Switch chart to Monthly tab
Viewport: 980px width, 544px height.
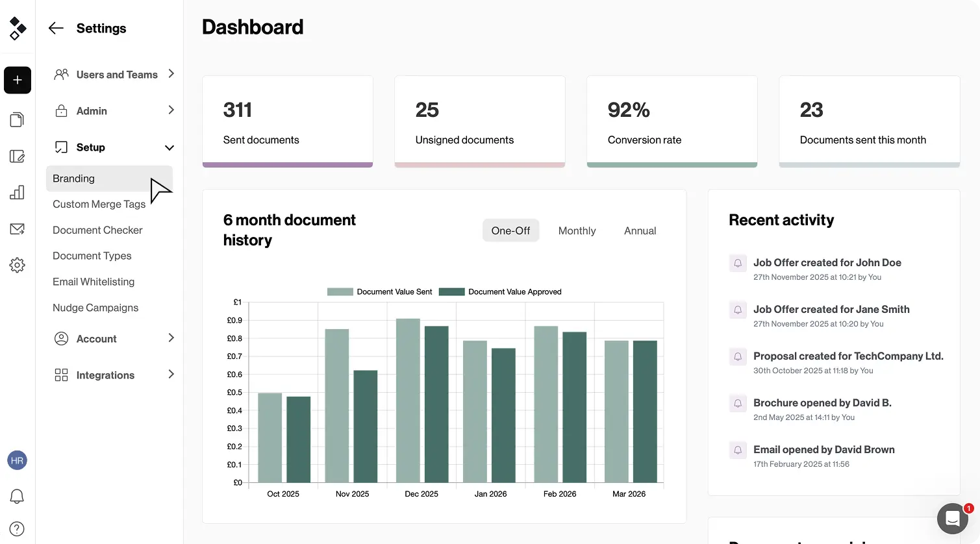(x=577, y=230)
